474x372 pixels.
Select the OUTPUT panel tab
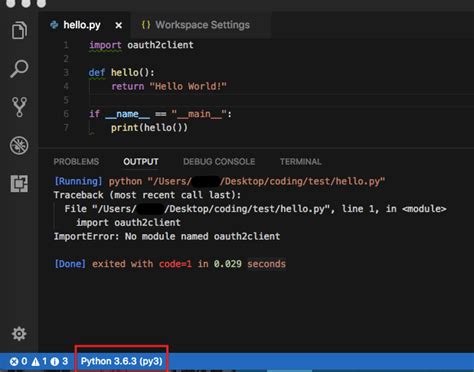[141, 162]
